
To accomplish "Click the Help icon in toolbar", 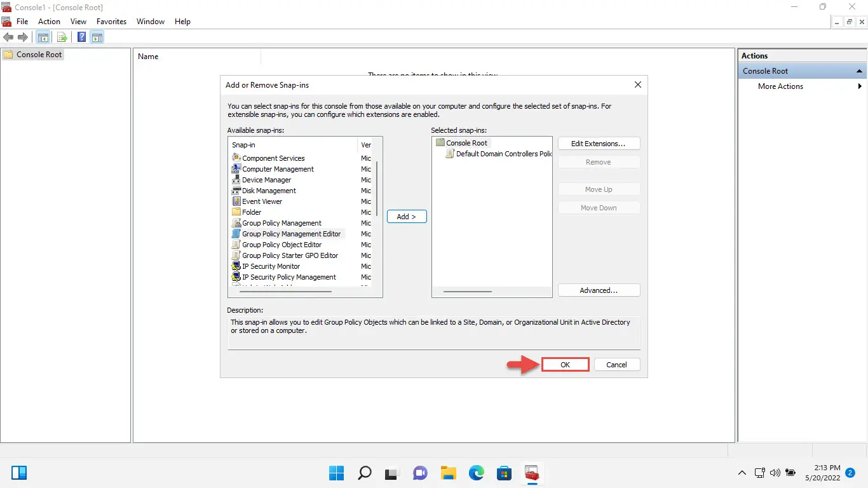I will tap(82, 37).
